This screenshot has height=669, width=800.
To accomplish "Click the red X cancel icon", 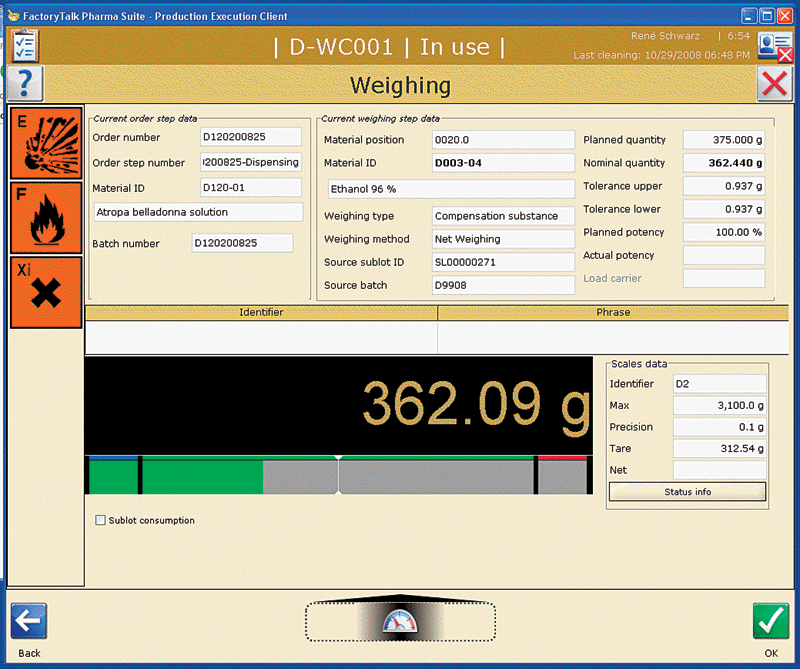I will (x=775, y=84).
